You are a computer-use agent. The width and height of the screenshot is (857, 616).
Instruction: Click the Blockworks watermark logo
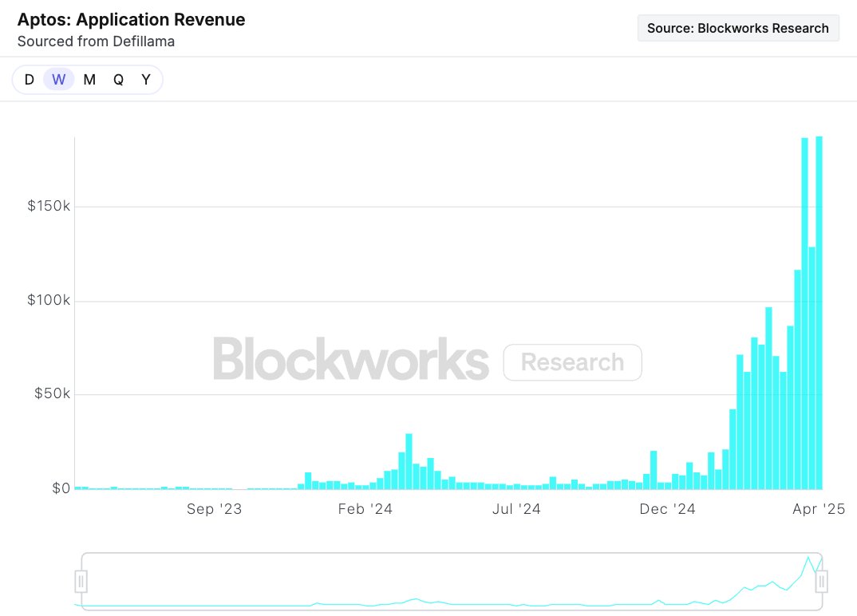click(x=350, y=360)
